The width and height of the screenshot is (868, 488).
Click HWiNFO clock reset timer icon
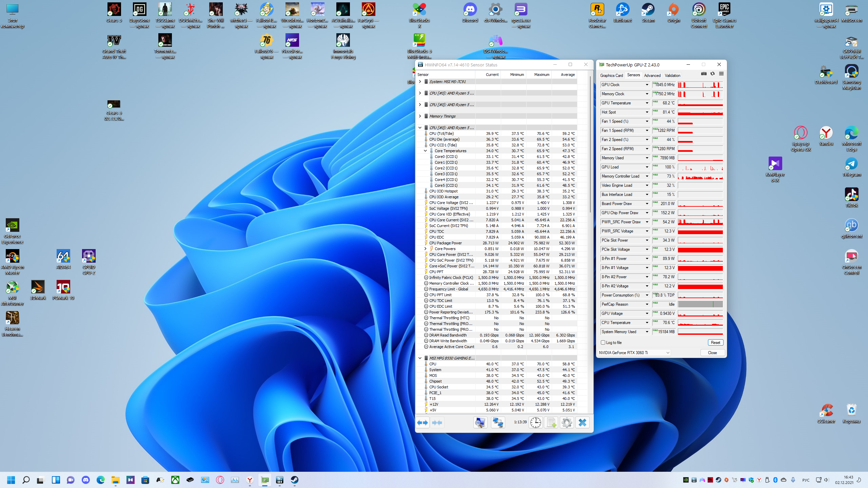pos(536,423)
